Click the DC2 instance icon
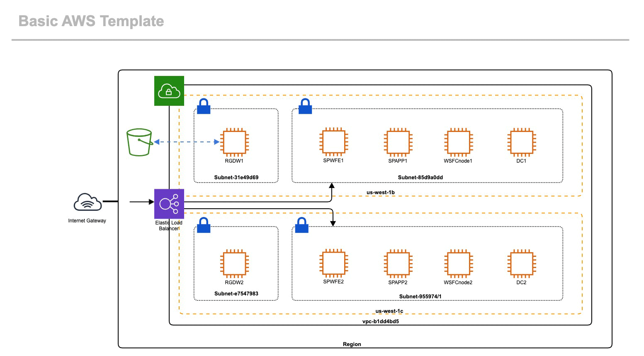The width and height of the screenshot is (644, 356). point(522,263)
